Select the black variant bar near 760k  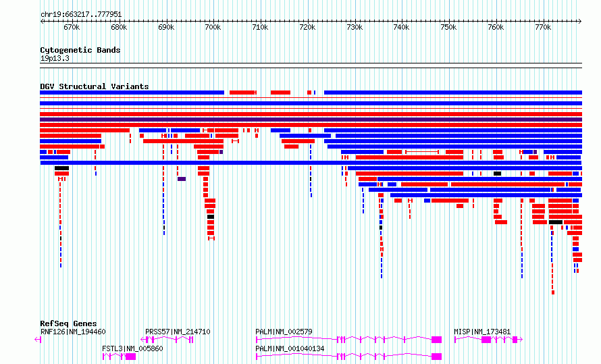(497, 174)
